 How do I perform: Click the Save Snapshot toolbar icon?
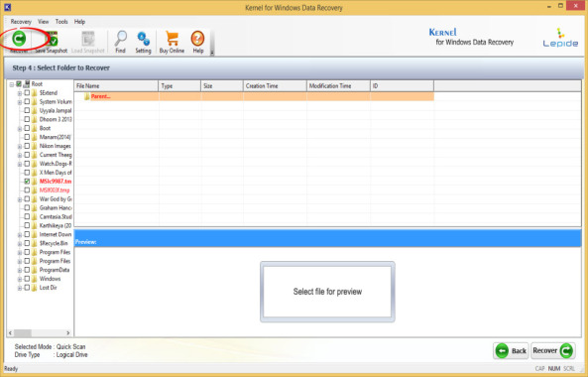pyautogui.click(x=52, y=39)
